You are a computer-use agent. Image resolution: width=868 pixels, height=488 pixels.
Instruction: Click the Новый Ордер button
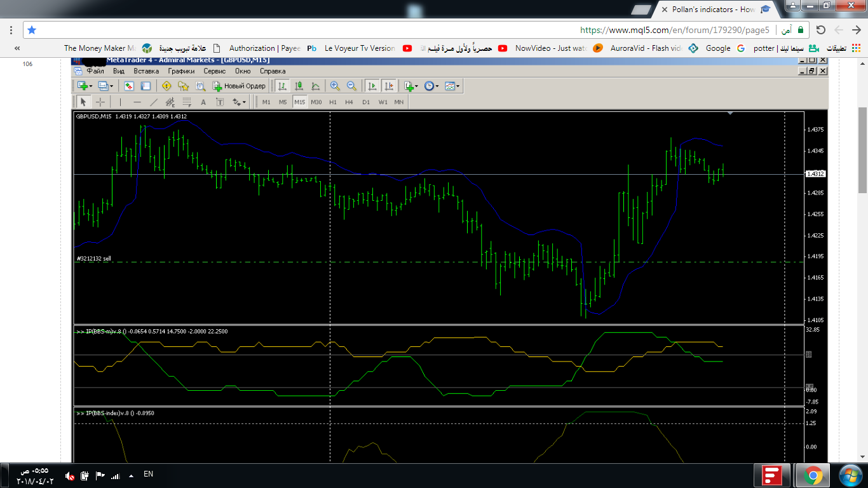click(239, 86)
